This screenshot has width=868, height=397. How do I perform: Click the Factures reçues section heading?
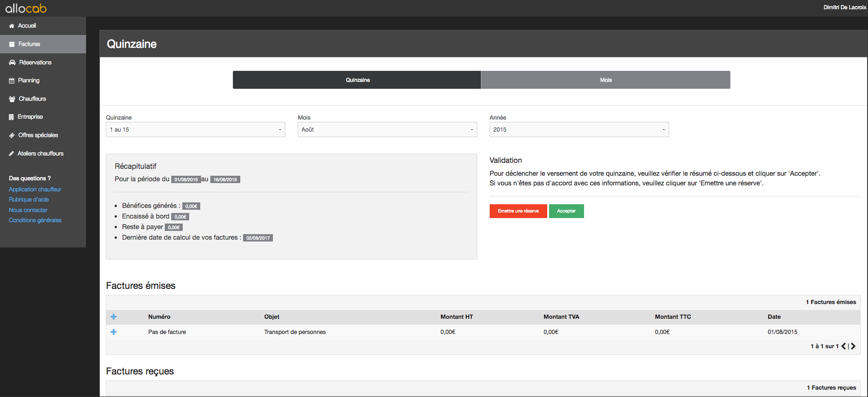(x=140, y=371)
